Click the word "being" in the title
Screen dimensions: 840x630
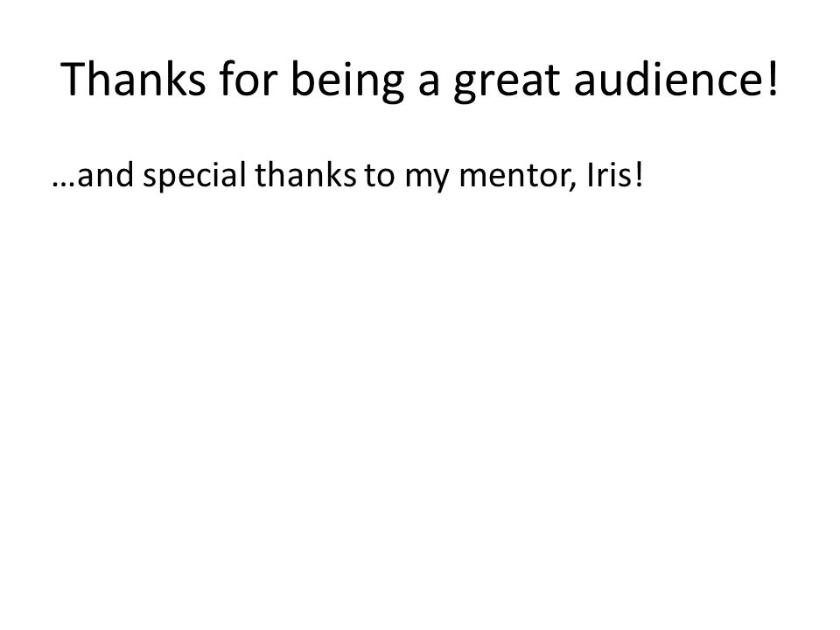click(x=347, y=80)
